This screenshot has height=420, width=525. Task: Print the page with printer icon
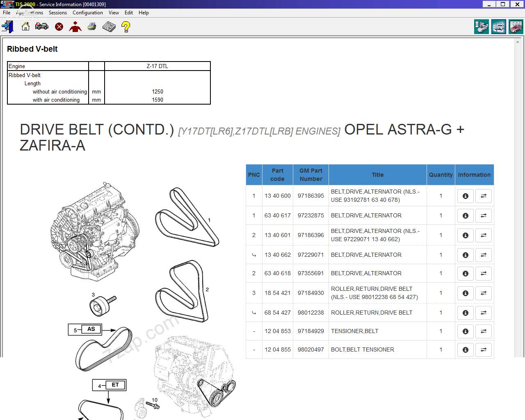92,27
